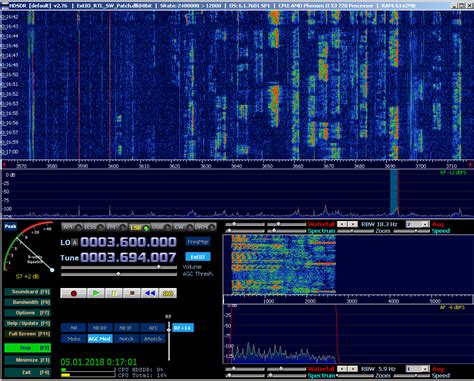The image size is (474, 381).
Task: Click the ExtIO button
Action: click(x=198, y=257)
